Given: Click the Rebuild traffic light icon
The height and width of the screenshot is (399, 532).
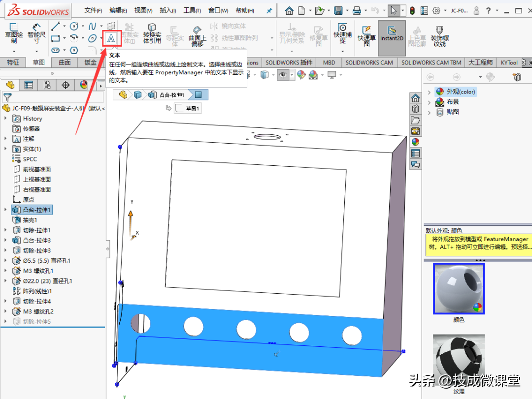Looking at the screenshot, I should pos(412,11).
